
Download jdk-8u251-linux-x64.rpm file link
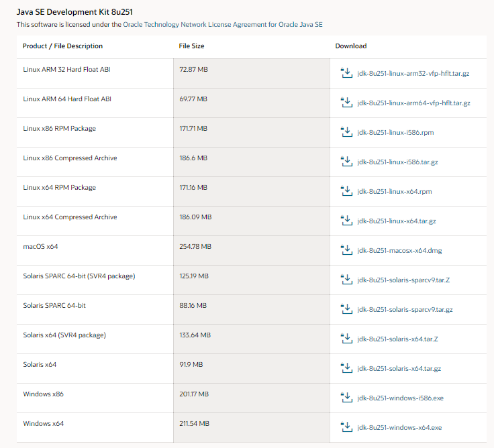(395, 192)
